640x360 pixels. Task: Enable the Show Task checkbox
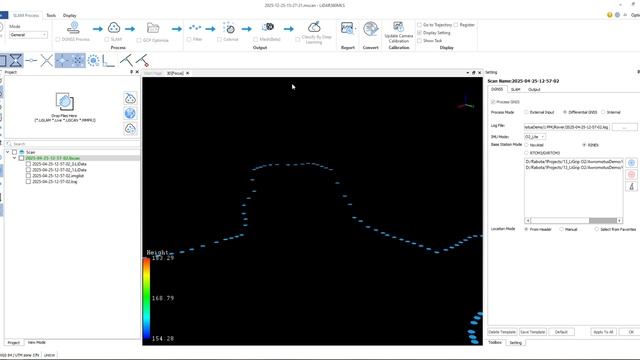click(x=419, y=41)
